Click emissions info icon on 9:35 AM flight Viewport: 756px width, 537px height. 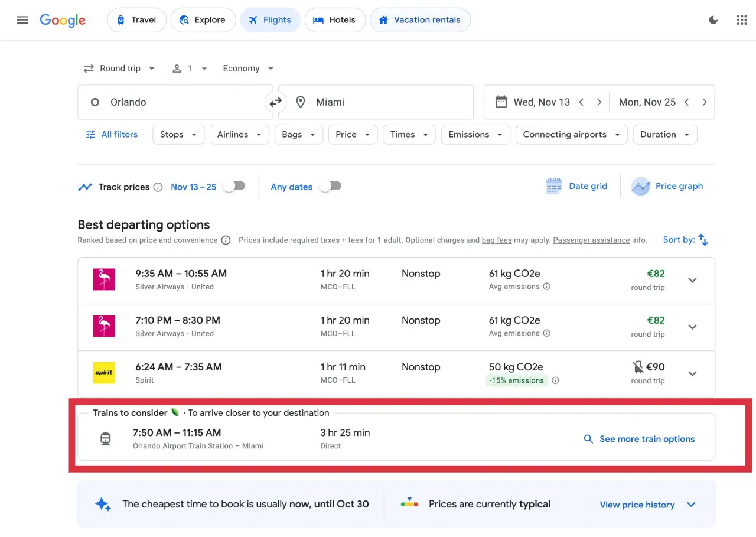pos(547,287)
